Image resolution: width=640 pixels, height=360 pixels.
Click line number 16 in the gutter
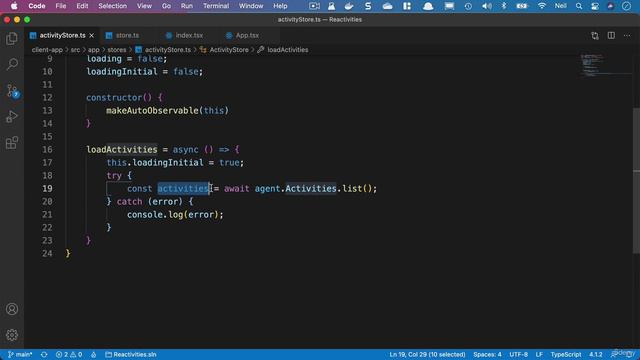pyautogui.click(x=47, y=149)
